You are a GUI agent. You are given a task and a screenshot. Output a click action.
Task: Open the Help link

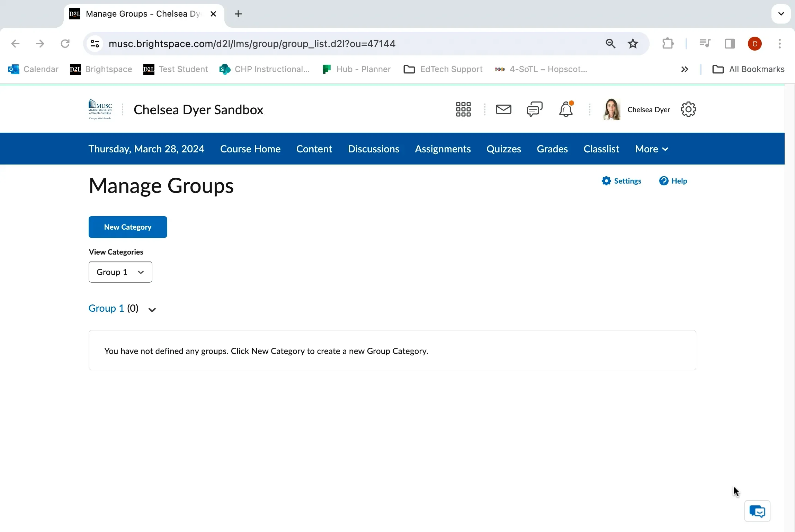click(673, 180)
